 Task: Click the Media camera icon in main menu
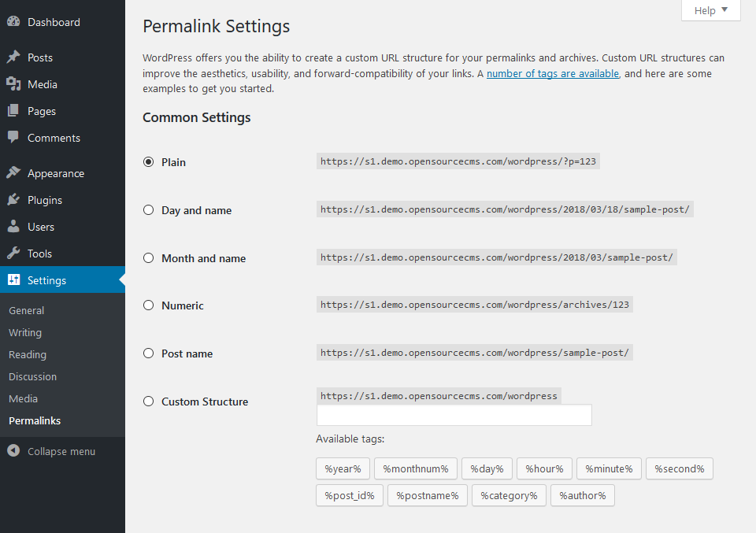[13, 84]
